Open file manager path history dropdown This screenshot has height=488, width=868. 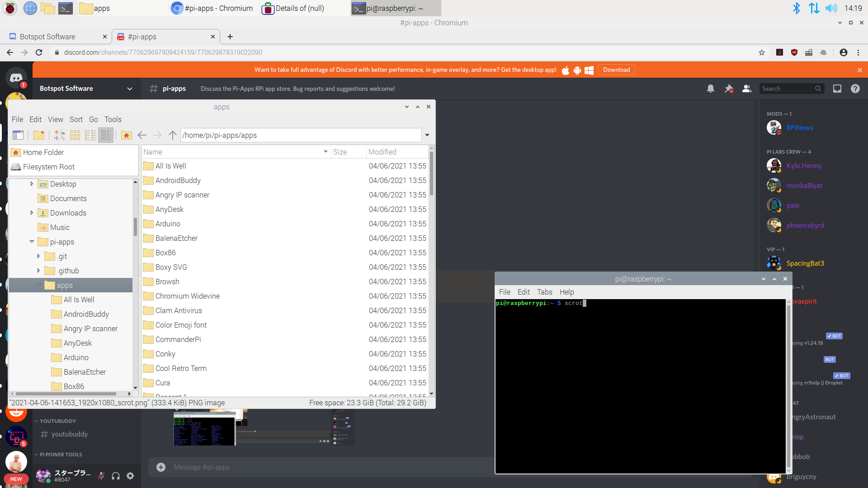point(427,135)
